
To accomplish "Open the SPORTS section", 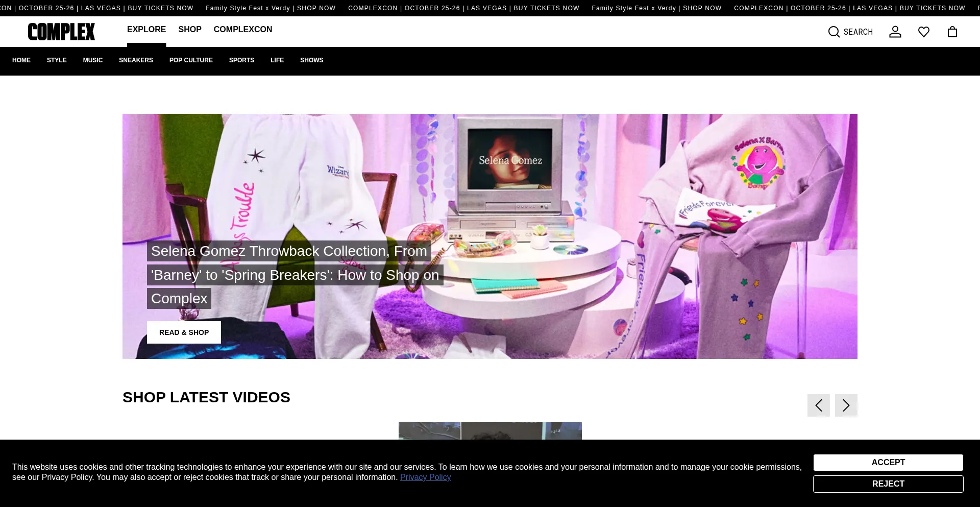I will click(x=241, y=60).
